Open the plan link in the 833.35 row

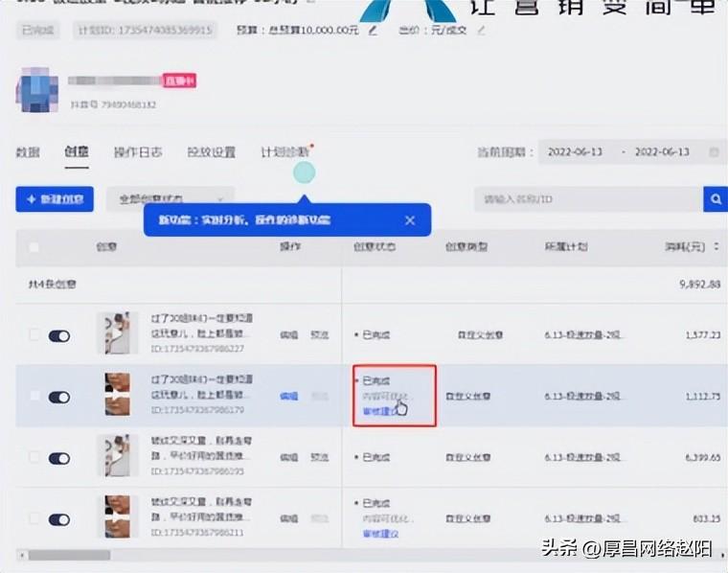click(582, 518)
